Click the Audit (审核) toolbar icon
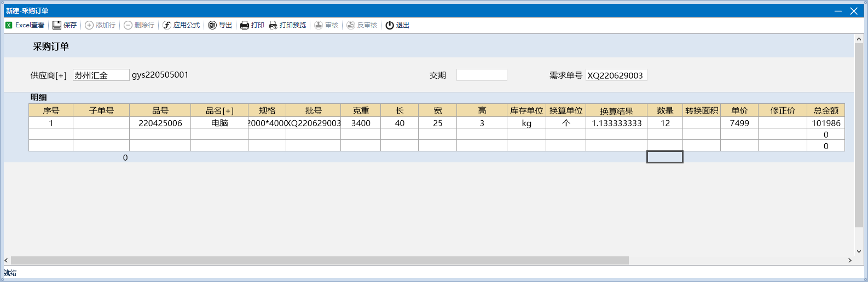The width and height of the screenshot is (868, 282). tap(319, 25)
